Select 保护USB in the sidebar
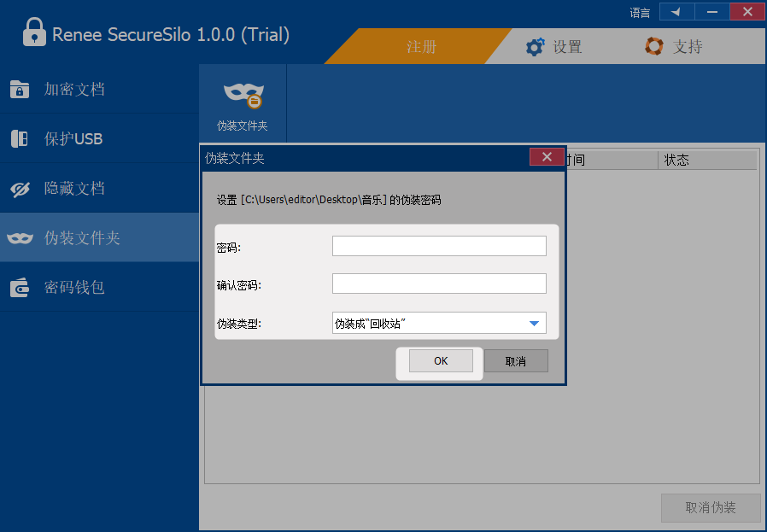This screenshot has height=532, width=767. pyautogui.click(x=99, y=138)
